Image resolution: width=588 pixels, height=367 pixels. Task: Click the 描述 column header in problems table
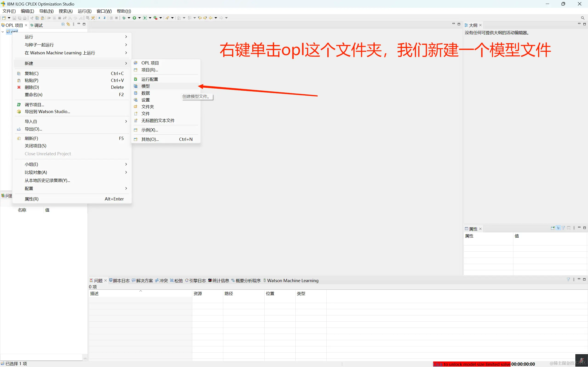(x=95, y=293)
